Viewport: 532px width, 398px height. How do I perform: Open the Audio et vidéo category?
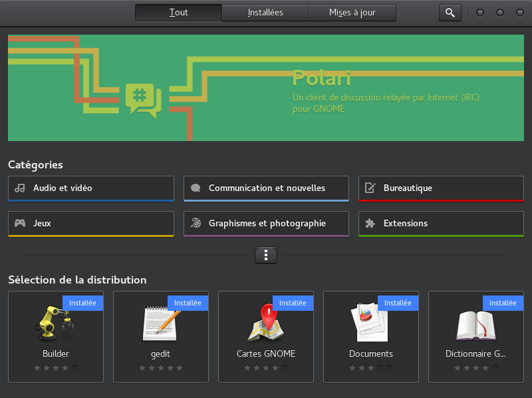point(91,188)
